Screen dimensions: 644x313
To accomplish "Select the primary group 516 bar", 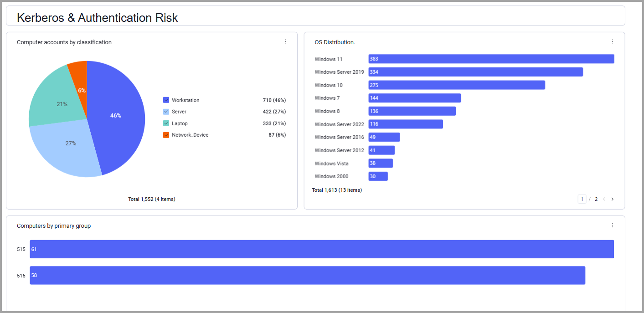I will 308,275.
